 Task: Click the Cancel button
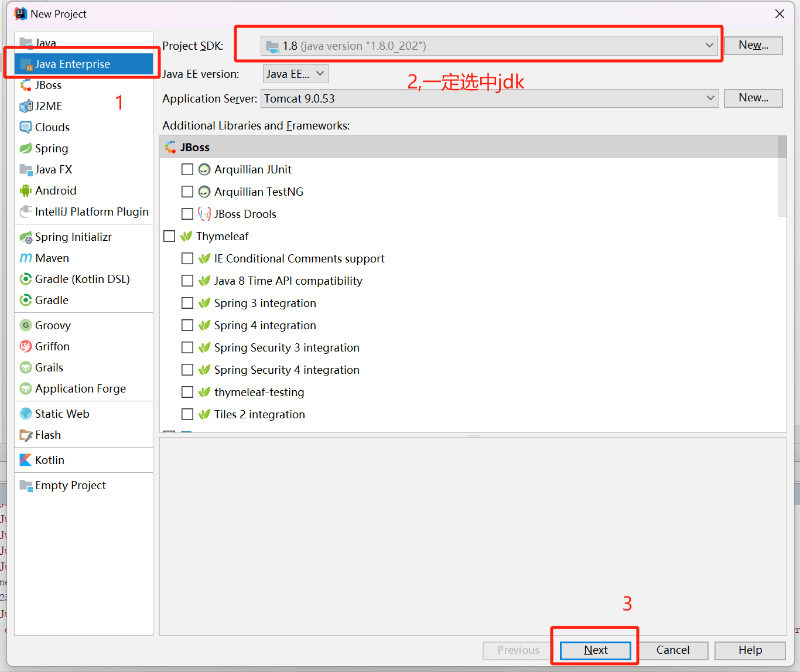[673, 650]
